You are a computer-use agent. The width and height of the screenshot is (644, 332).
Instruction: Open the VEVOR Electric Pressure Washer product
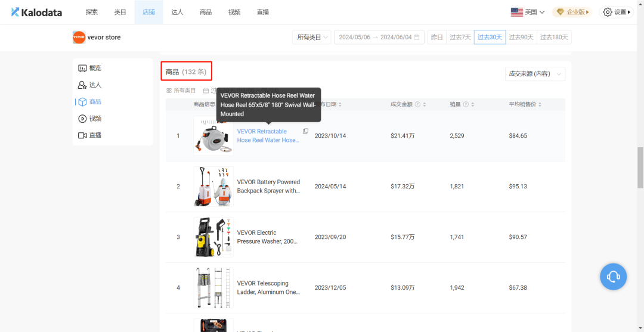click(x=268, y=237)
